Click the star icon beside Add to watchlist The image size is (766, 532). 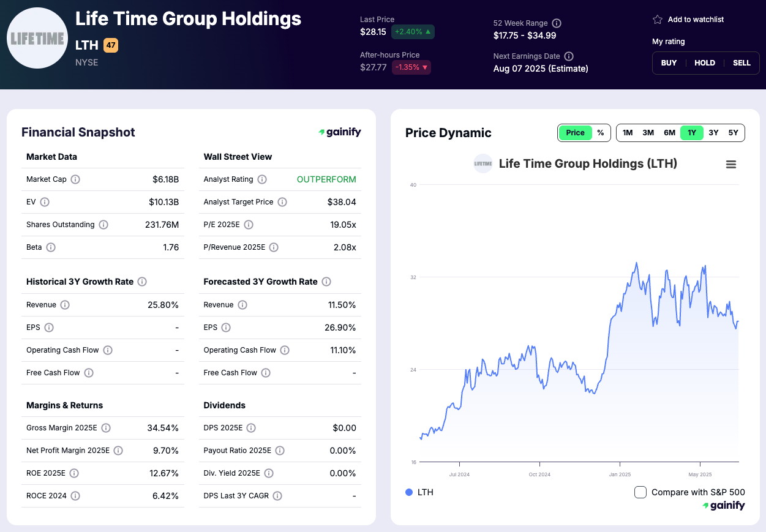pos(658,20)
